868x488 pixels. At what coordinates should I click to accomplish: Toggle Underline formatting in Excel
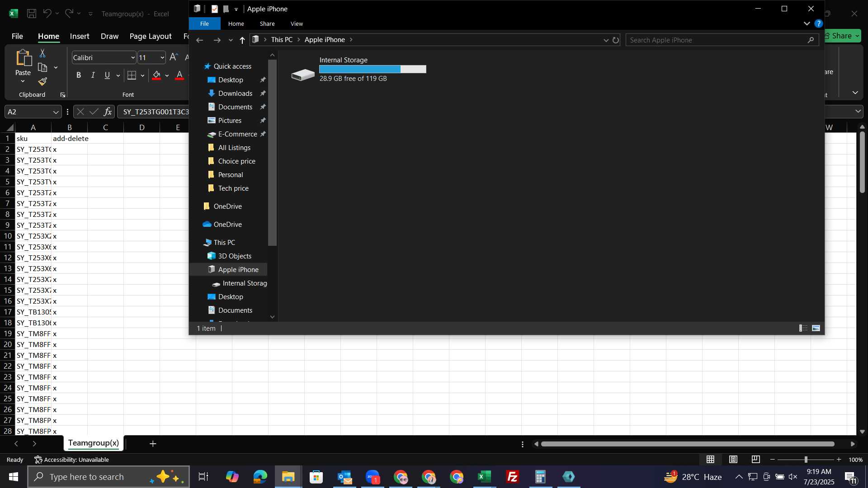click(107, 75)
